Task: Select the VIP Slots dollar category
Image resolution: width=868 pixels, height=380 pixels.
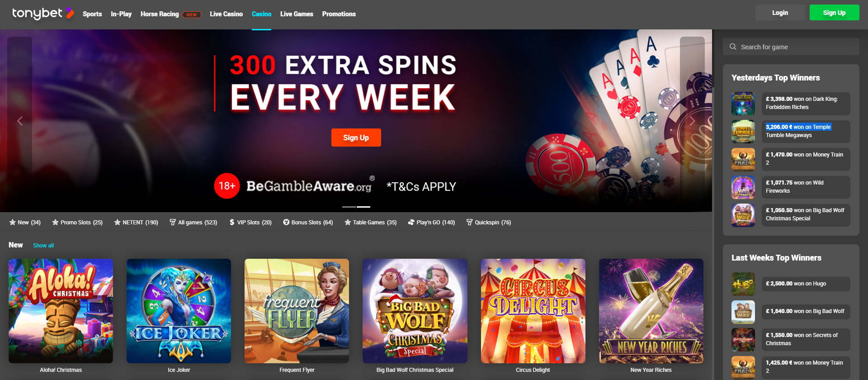Action: [250, 222]
